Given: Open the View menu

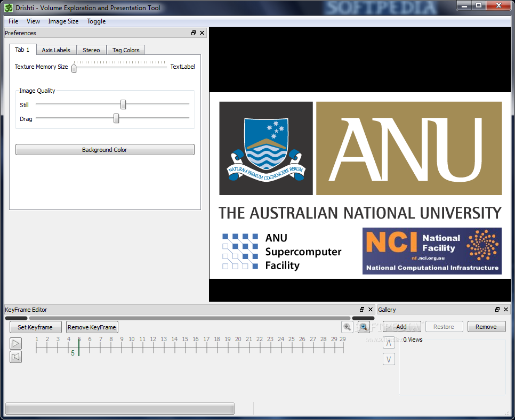Looking at the screenshot, I should (x=33, y=21).
